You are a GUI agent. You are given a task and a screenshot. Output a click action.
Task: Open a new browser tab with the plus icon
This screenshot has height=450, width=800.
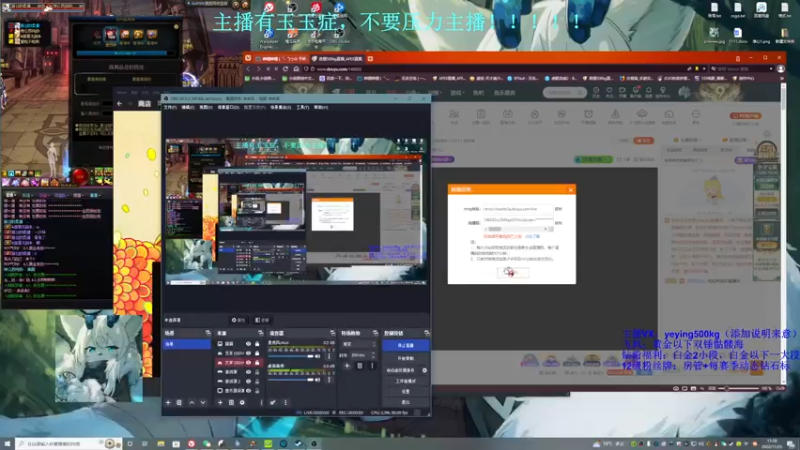click(370, 59)
